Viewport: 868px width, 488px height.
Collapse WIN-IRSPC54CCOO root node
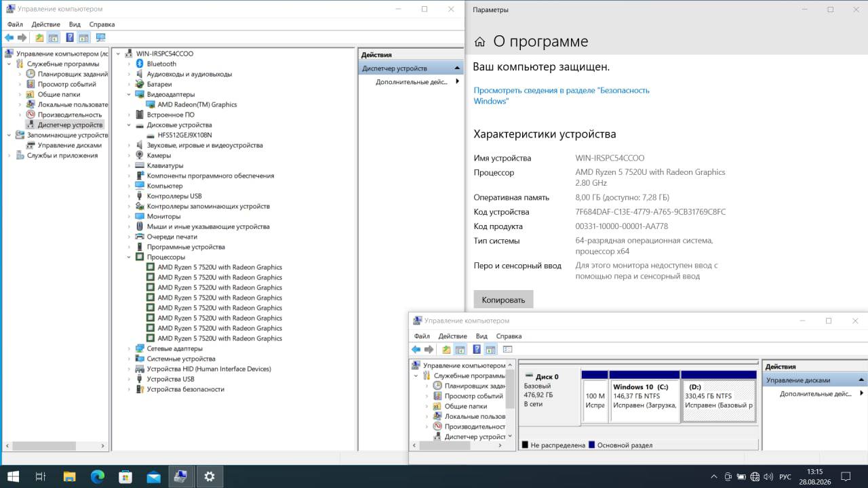[119, 54]
